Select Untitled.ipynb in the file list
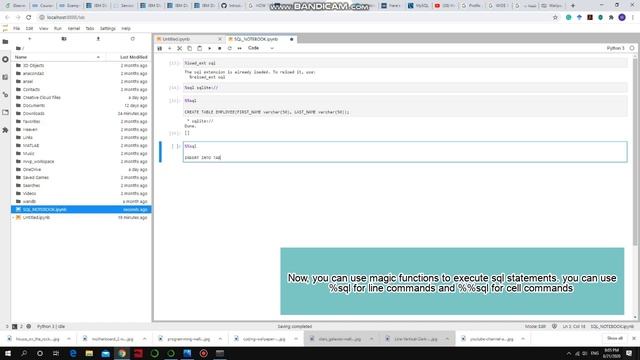This screenshot has height=360, width=640. [81, 218]
